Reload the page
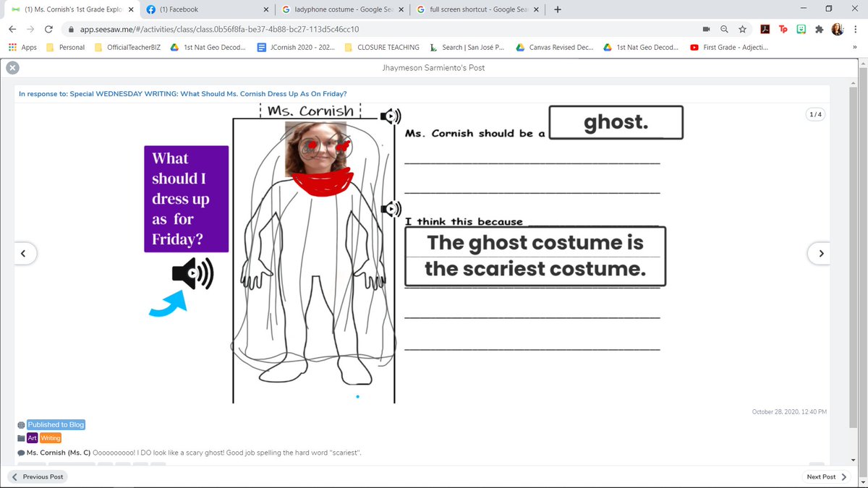Image resolution: width=868 pixels, height=488 pixels. click(x=48, y=30)
